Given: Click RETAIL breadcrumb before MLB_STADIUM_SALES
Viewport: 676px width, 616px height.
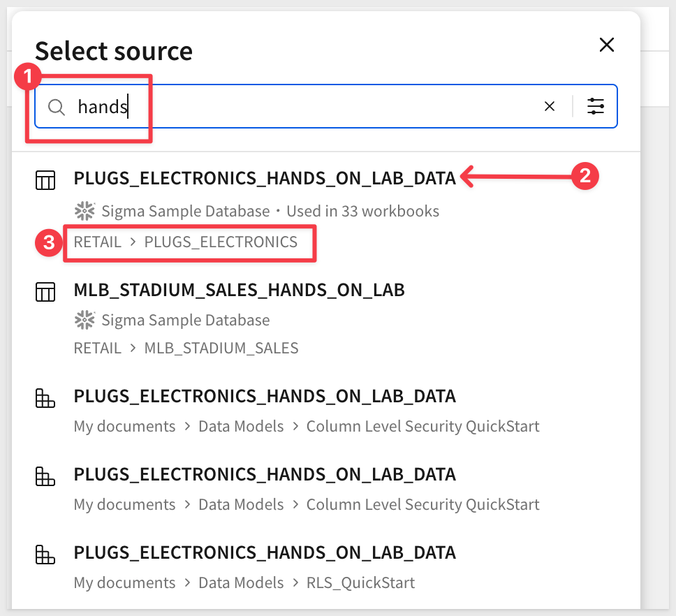Looking at the screenshot, I should 97,348.
